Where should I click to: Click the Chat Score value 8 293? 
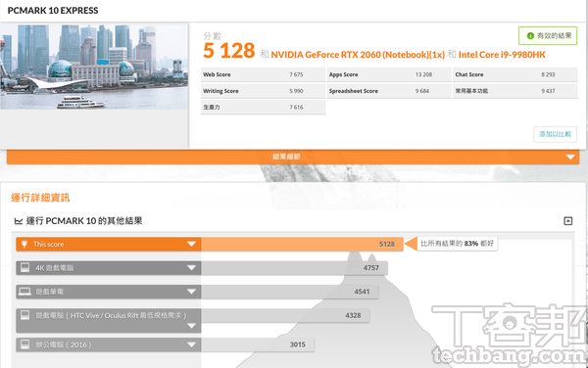point(548,74)
